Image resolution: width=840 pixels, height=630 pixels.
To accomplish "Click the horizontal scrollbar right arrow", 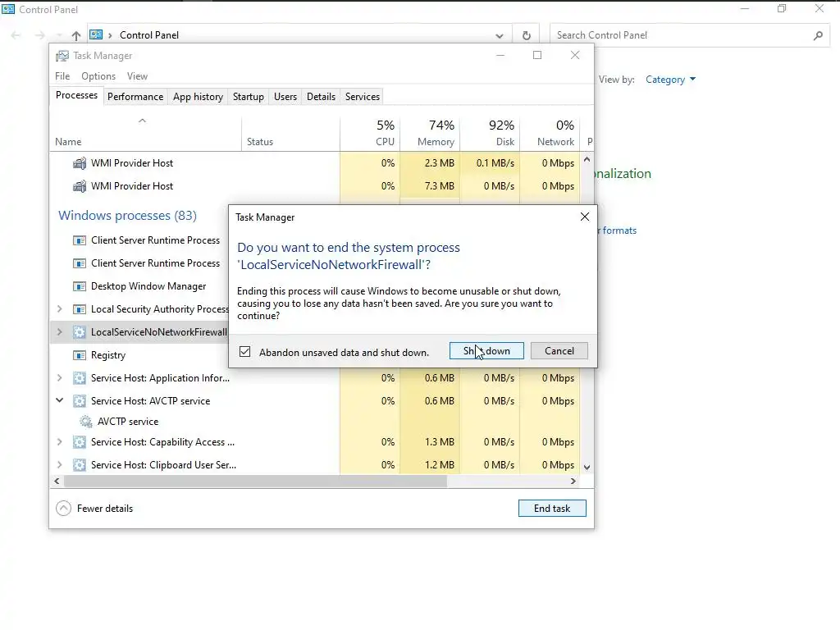I will click(573, 481).
